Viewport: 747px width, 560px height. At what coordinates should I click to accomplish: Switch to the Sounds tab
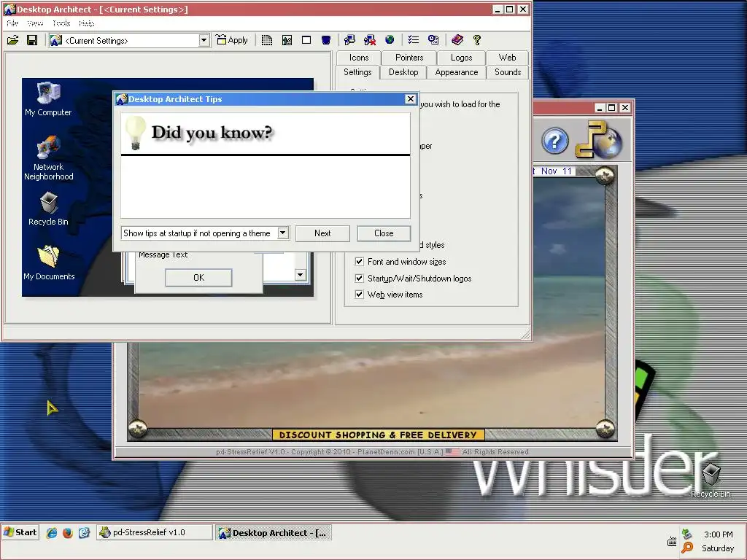click(508, 72)
